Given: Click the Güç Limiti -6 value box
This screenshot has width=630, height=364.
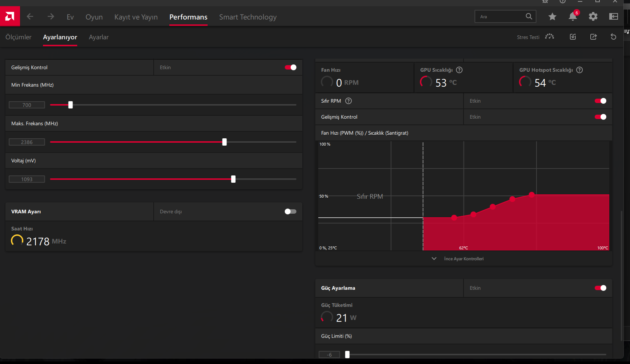Looking at the screenshot, I should coord(329,355).
